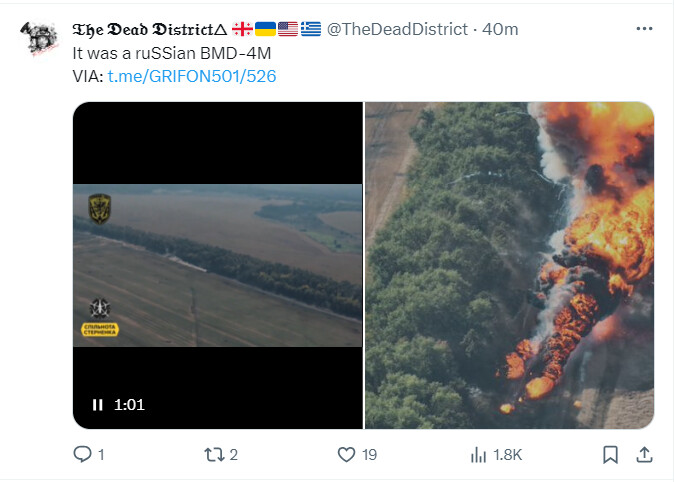Click the 2 reposts count

pos(234,455)
